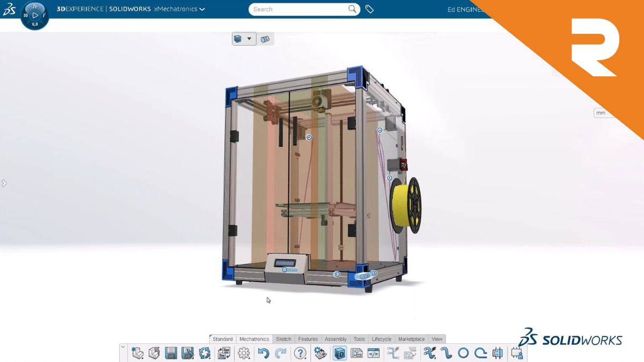This screenshot has height=362, width=644.
Task: Click the Update refresh arrows icon
Action: click(204, 353)
